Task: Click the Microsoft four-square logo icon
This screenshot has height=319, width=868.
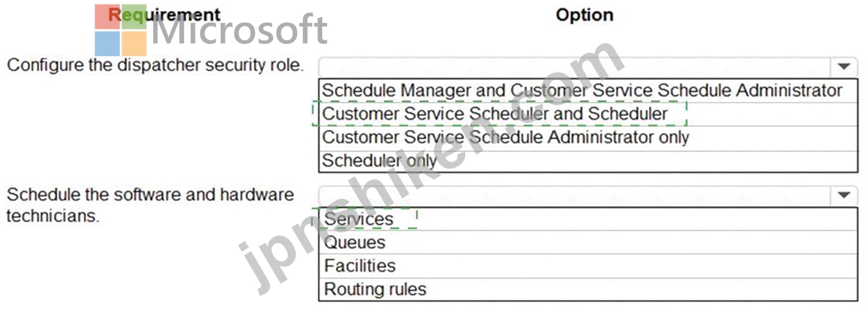Action: tap(120, 30)
